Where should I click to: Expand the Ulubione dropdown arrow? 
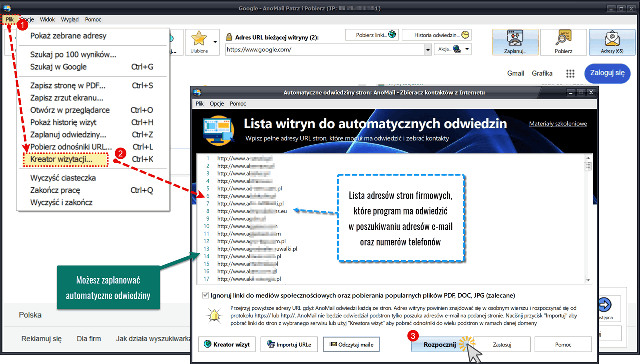(x=215, y=42)
